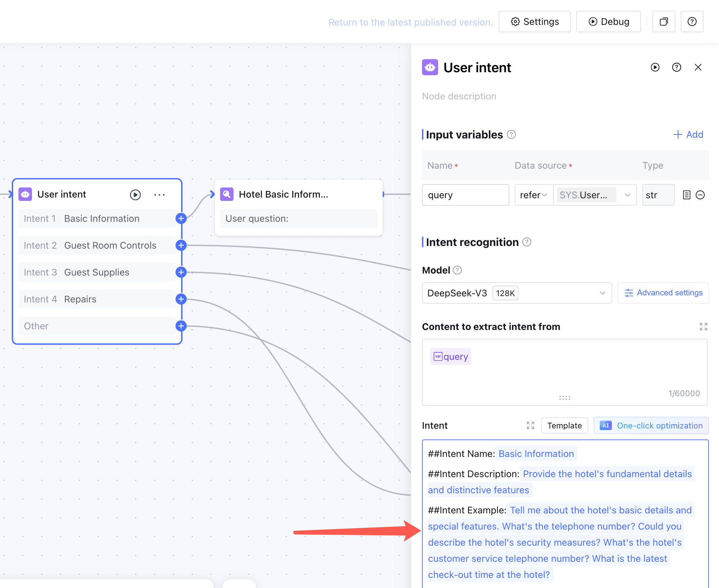
Task: Run One-click optimization
Action: [x=650, y=425]
